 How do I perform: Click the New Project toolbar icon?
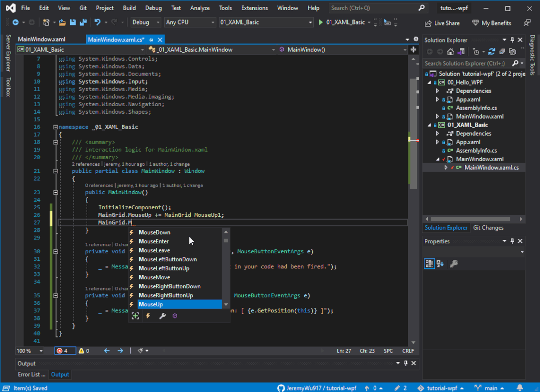(46, 23)
